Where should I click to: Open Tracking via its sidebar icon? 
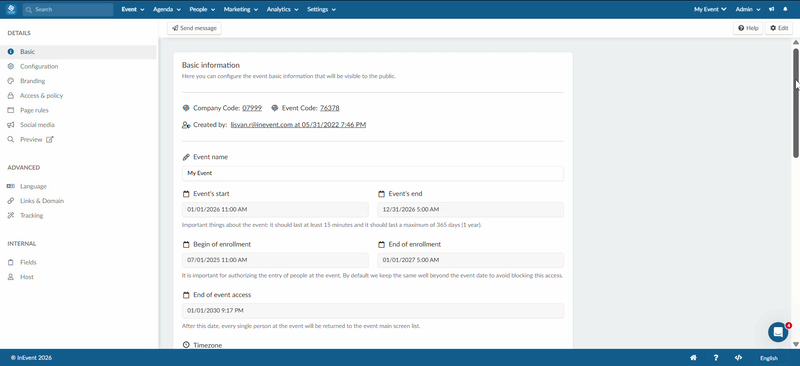[x=10, y=215]
